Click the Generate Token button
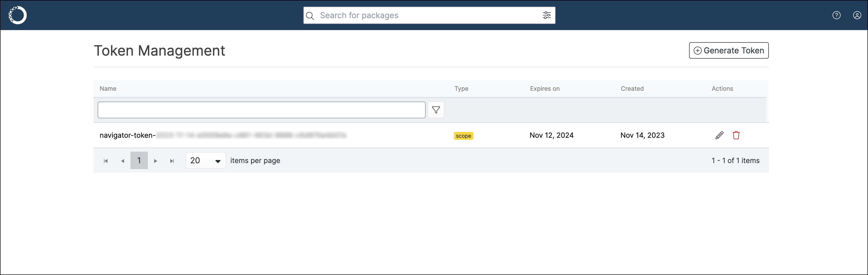 (x=728, y=50)
